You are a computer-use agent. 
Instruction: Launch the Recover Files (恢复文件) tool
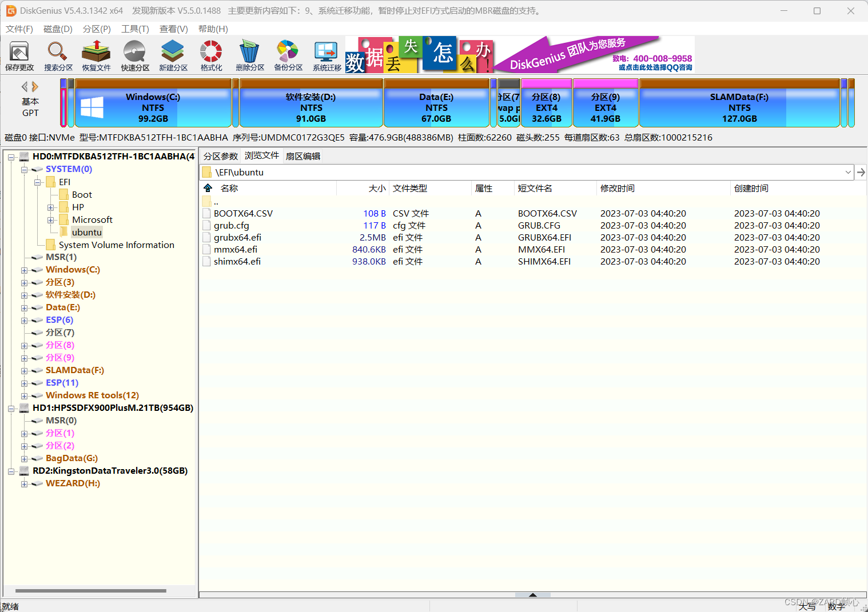coord(96,55)
